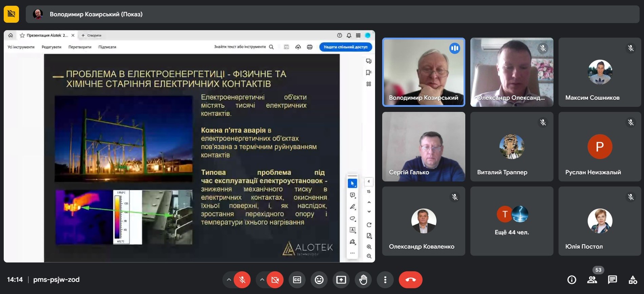
Task: Select Олександр Коваленко participant tile
Action: tap(424, 221)
